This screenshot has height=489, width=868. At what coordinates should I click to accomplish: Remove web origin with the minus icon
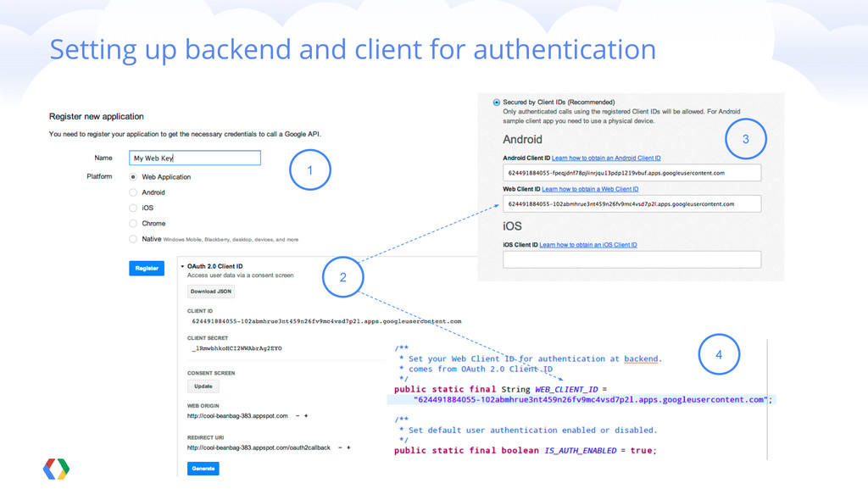click(x=298, y=416)
